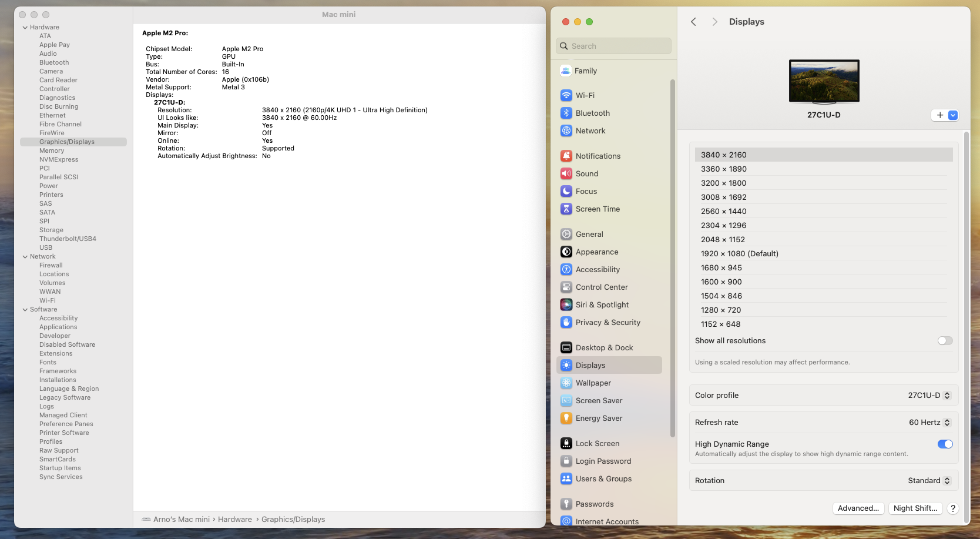The image size is (980, 539).
Task: Open the Energy Saver bulb icon
Action: click(566, 418)
